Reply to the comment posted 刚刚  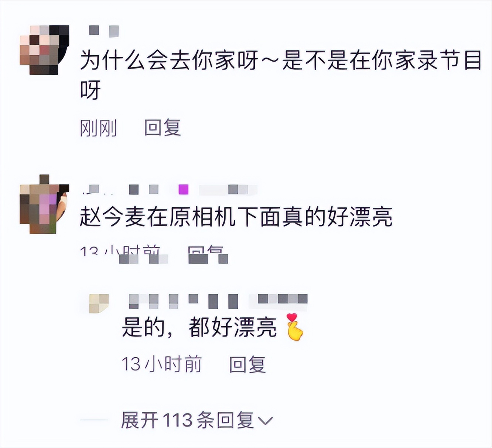click(163, 128)
